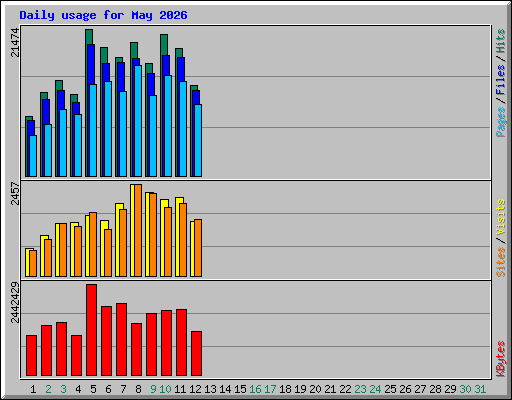This screenshot has height=400, width=512.
Task: Click the light blue Pages bar for day 12
Action: coord(198,140)
